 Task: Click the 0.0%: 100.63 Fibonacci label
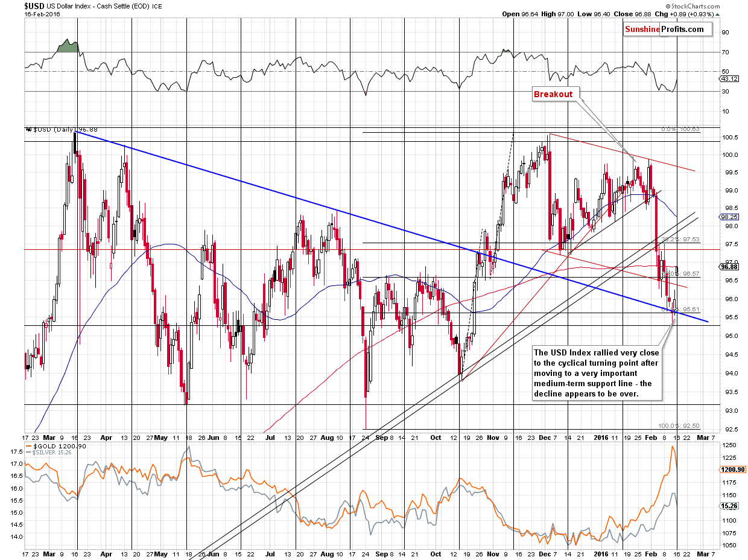(x=680, y=130)
